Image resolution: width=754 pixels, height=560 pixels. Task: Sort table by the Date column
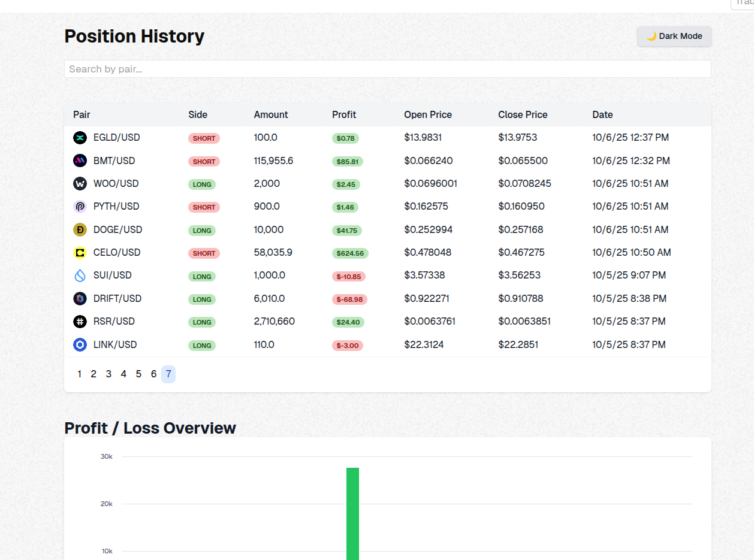pos(602,114)
